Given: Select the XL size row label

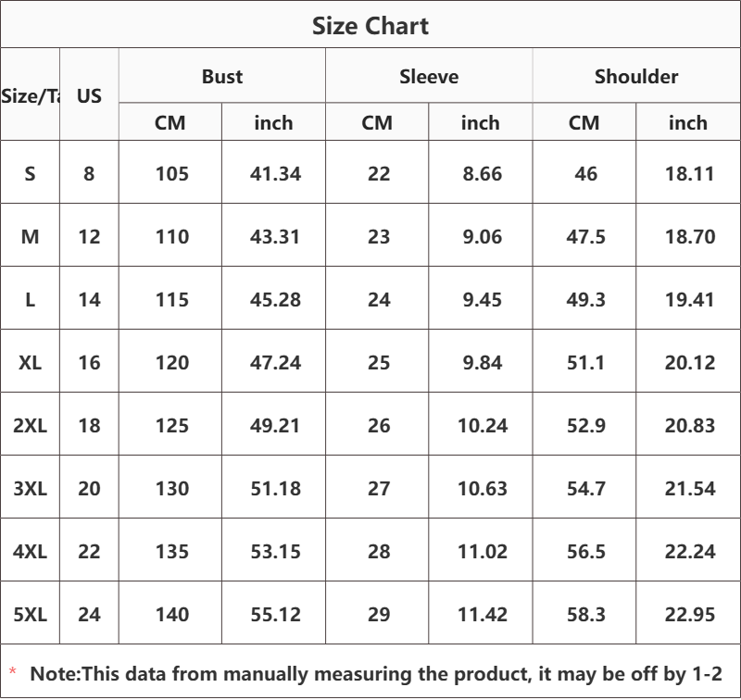Looking at the screenshot, I should click(31, 362).
